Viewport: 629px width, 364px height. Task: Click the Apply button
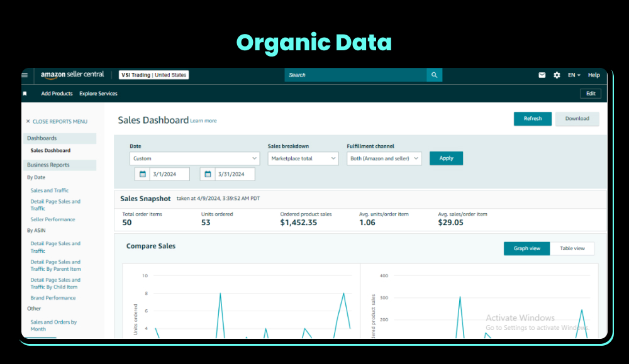point(446,158)
